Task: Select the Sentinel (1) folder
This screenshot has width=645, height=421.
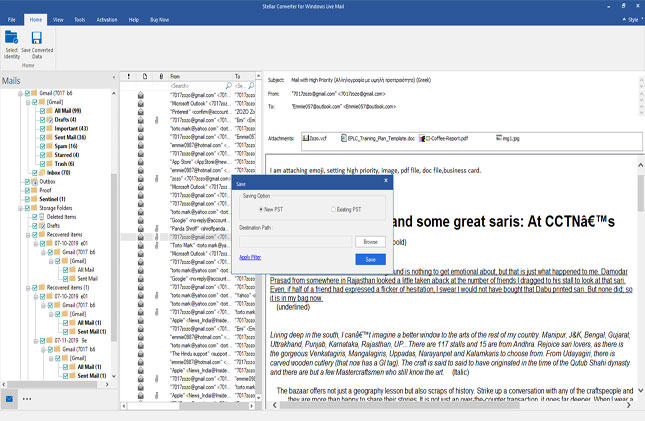Action: (52, 199)
